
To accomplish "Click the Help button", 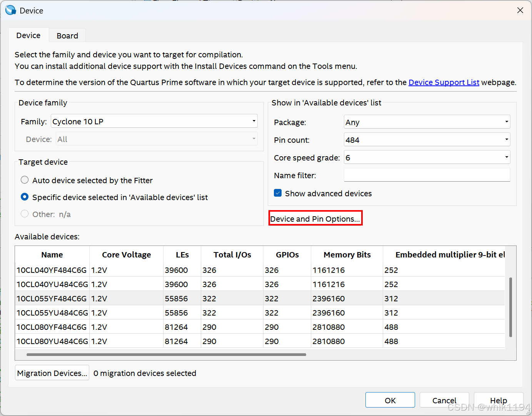I will [x=499, y=400].
